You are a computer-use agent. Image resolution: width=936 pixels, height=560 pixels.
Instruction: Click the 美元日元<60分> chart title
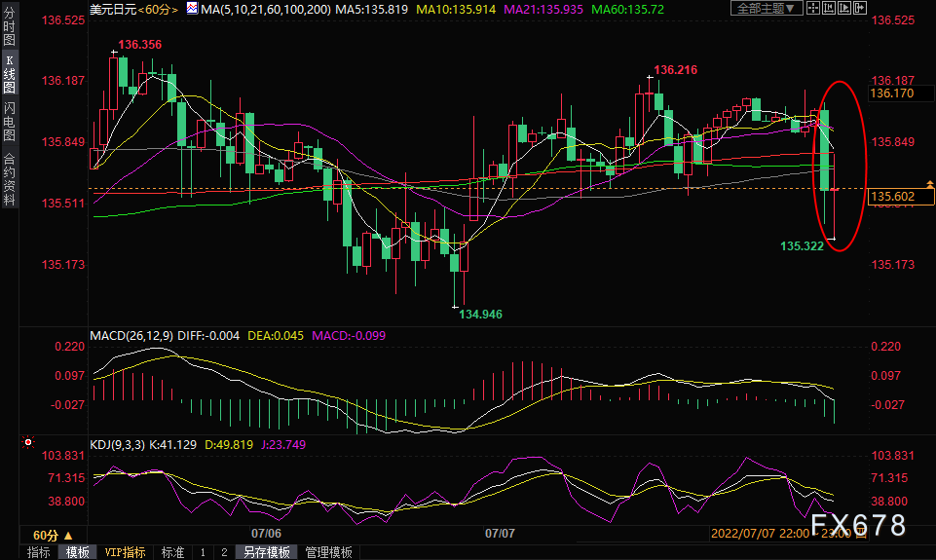point(133,10)
